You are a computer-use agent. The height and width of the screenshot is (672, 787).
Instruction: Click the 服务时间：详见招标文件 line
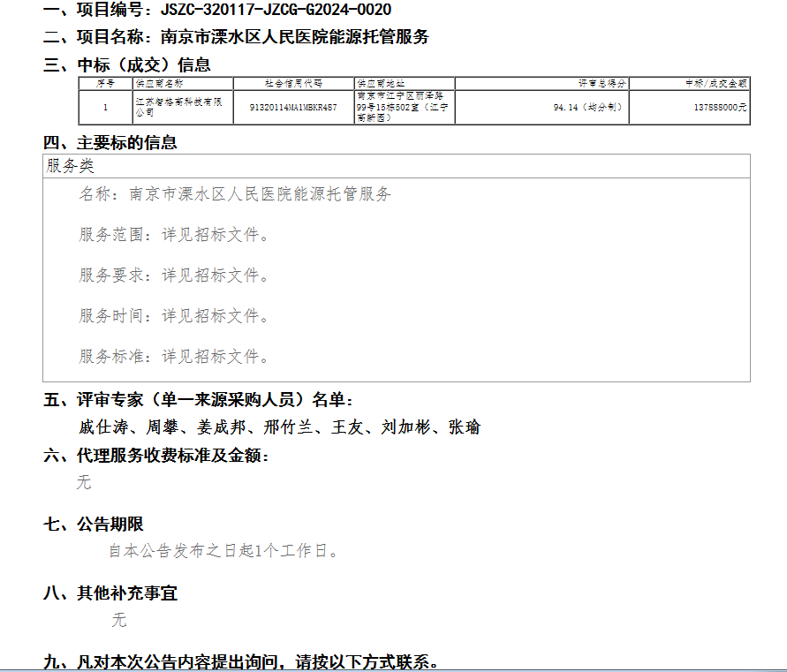click(x=174, y=316)
